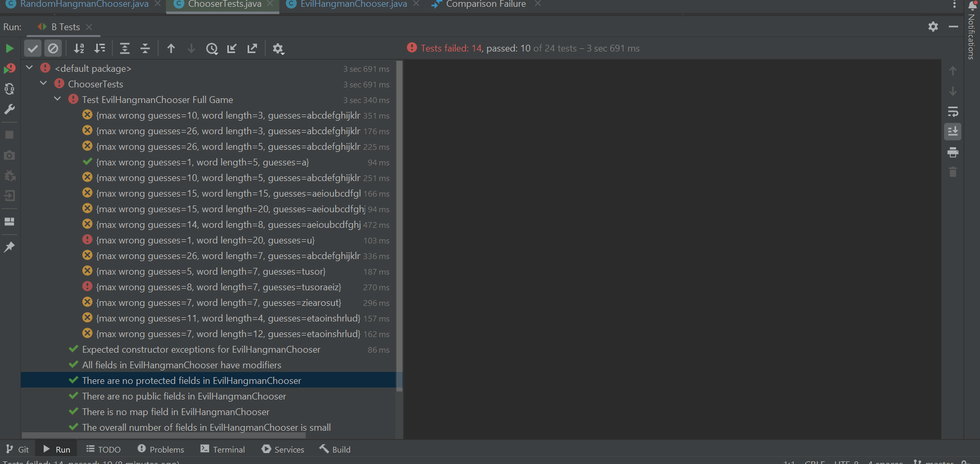
Task: Open test history clock icon
Action: point(212,48)
